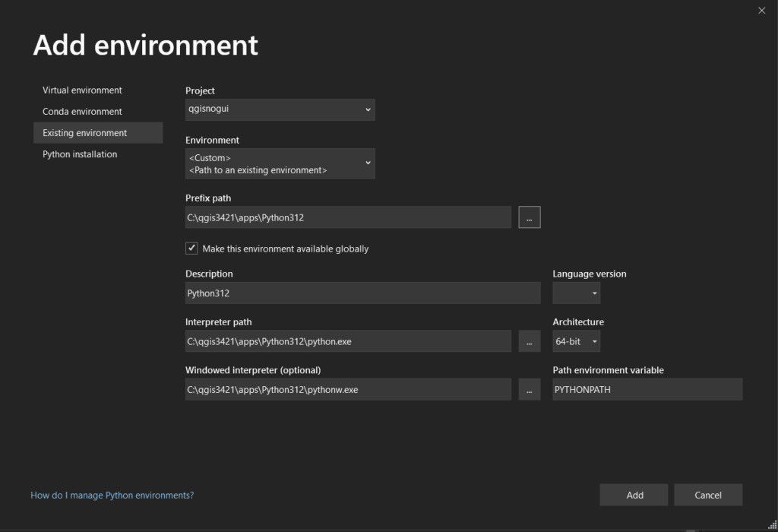Open 'How do I manage Python environments?' link
The height and width of the screenshot is (532, 778).
pos(112,495)
